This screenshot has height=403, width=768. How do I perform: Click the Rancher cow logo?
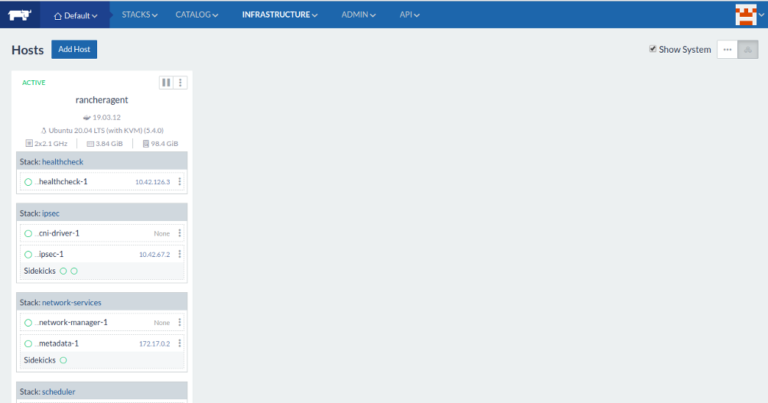coord(21,15)
